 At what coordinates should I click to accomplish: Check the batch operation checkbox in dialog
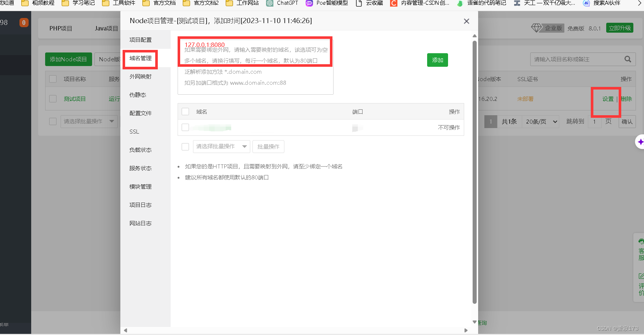click(x=185, y=146)
